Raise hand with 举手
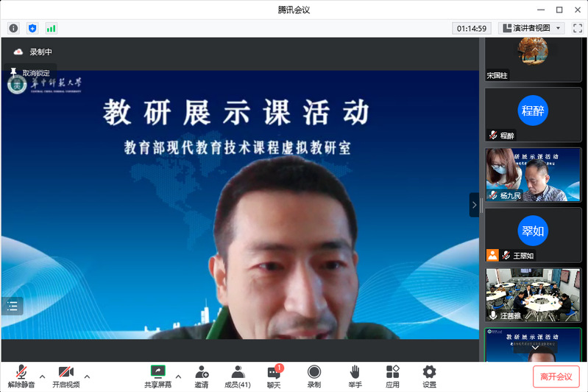The width and height of the screenshot is (588, 392). point(355,376)
